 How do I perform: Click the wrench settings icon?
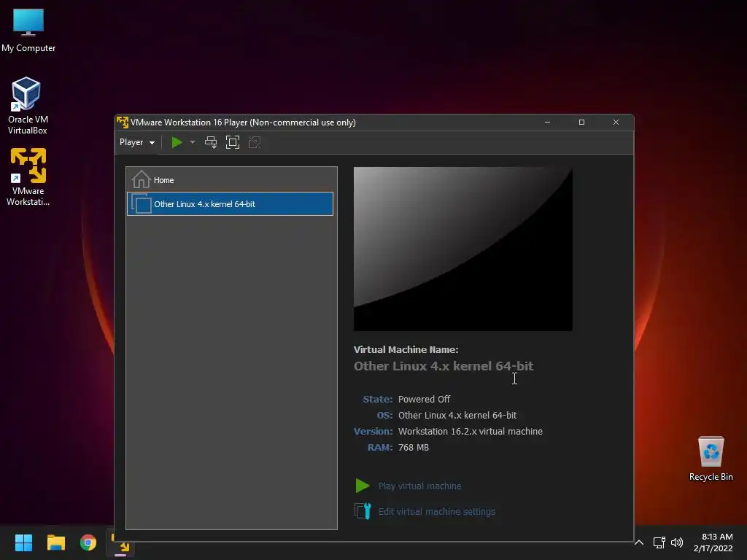coord(363,511)
